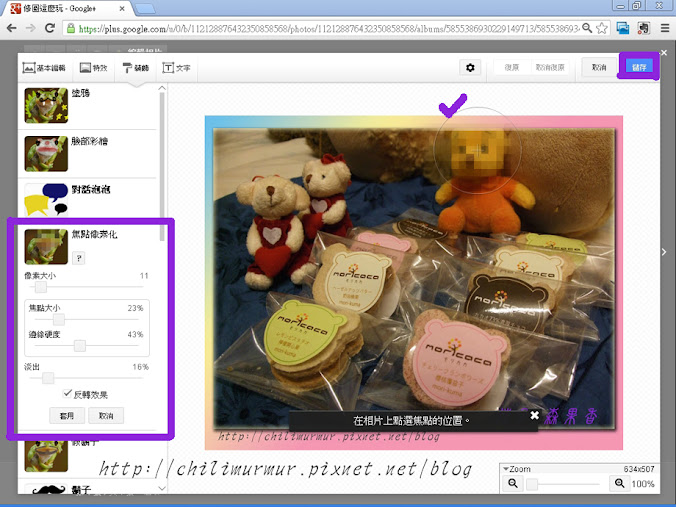Choose the 對話泡泡 speech bubble effect
This screenshot has width=676, height=507.
[46, 199]
